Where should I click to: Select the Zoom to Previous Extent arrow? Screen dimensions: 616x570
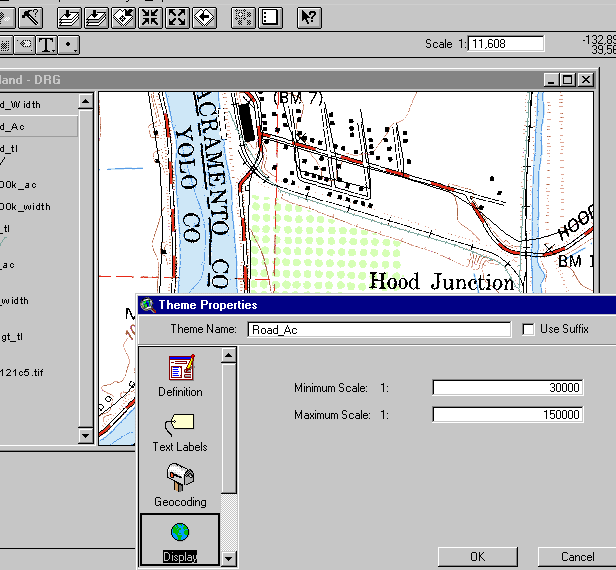[x=204, y=16]
